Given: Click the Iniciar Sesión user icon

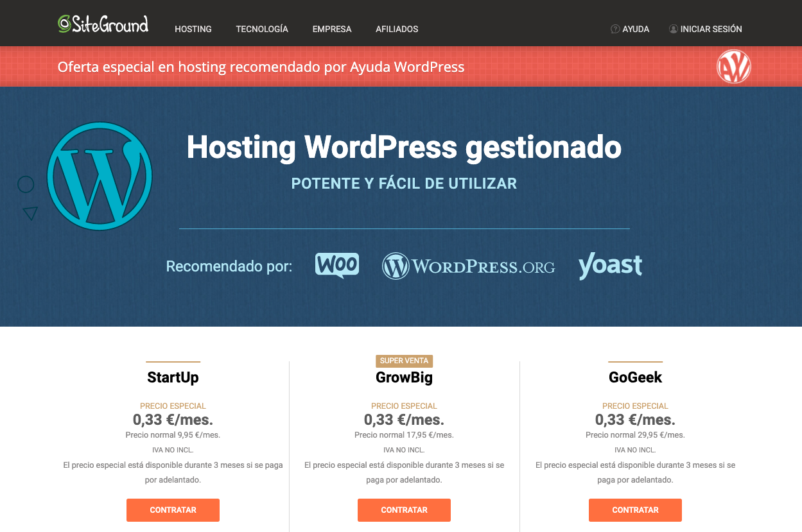Looking at the screenshot, I should (673, 29).
